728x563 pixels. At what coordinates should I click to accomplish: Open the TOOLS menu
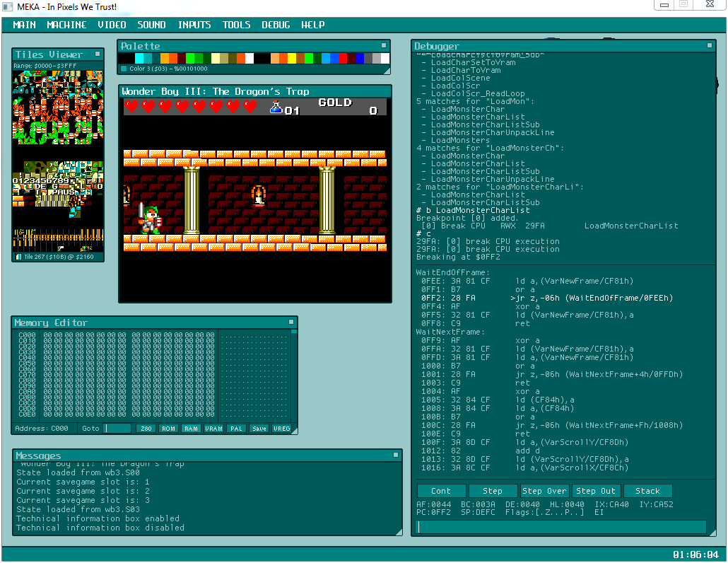click(x=236, y=25)
